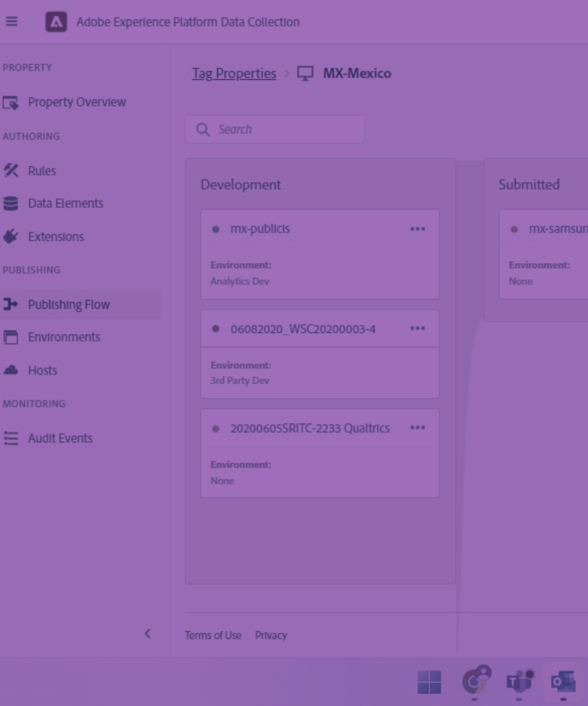Open the Privacy link
Image resolution: width=588 pixels, height=706 pixels.
coord(271,635)
